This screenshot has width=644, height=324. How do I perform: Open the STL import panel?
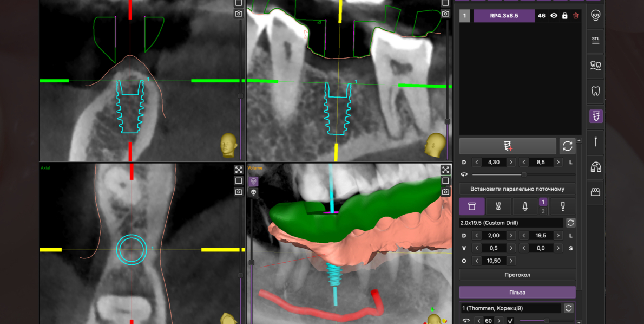(596, 40)
